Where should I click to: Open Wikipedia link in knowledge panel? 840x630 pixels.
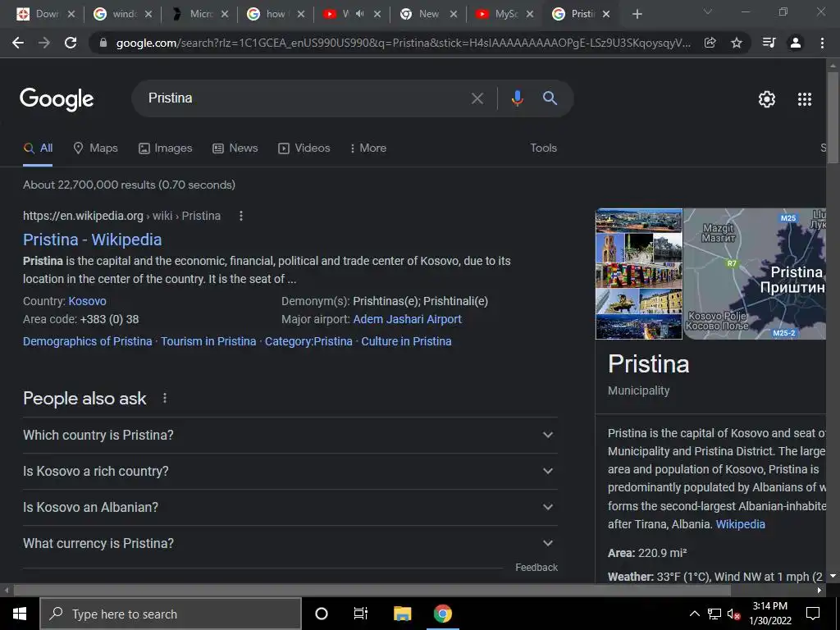click(741, 524)
